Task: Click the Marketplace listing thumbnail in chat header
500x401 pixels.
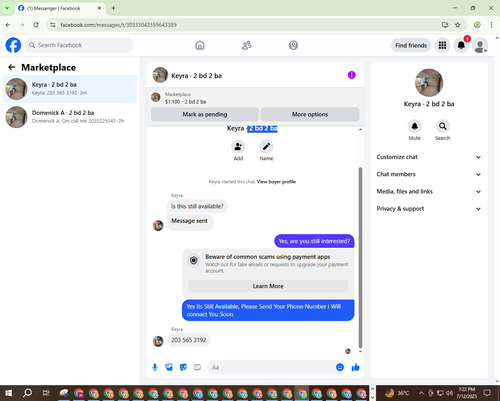Action: click(x=156, y=97)
